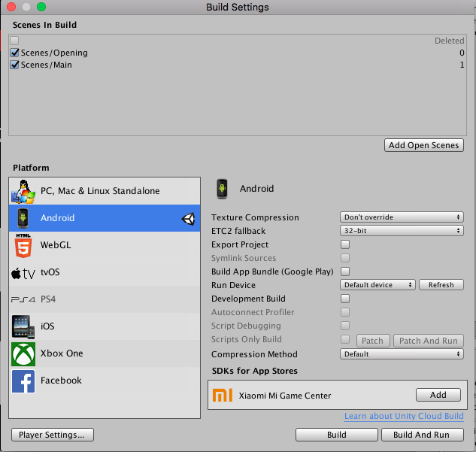Viewport: 476px width, 452px height.
Task: Click the Compression Method label
Action: 254,354
